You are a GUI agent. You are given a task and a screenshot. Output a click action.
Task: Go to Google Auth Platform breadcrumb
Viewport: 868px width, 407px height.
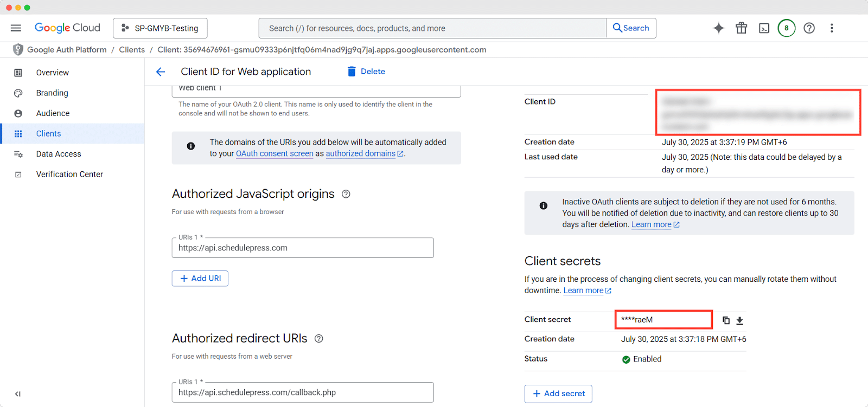coord(67,50)
